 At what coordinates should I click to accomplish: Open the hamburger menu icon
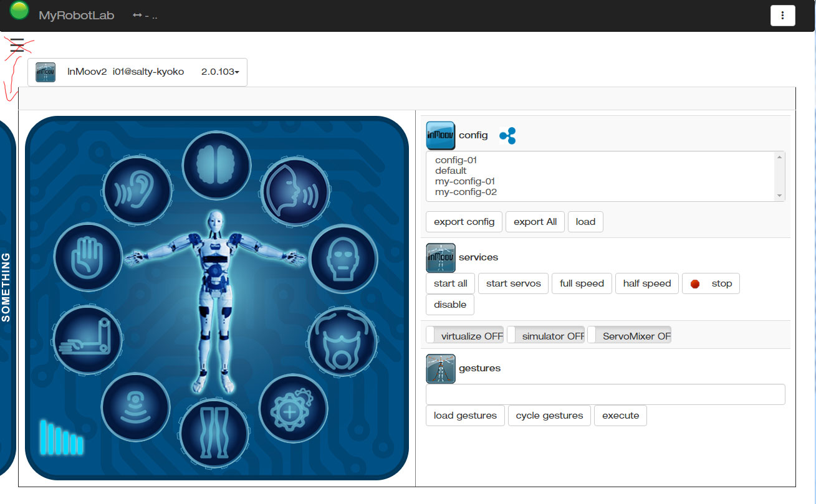(x=17, y=45)
